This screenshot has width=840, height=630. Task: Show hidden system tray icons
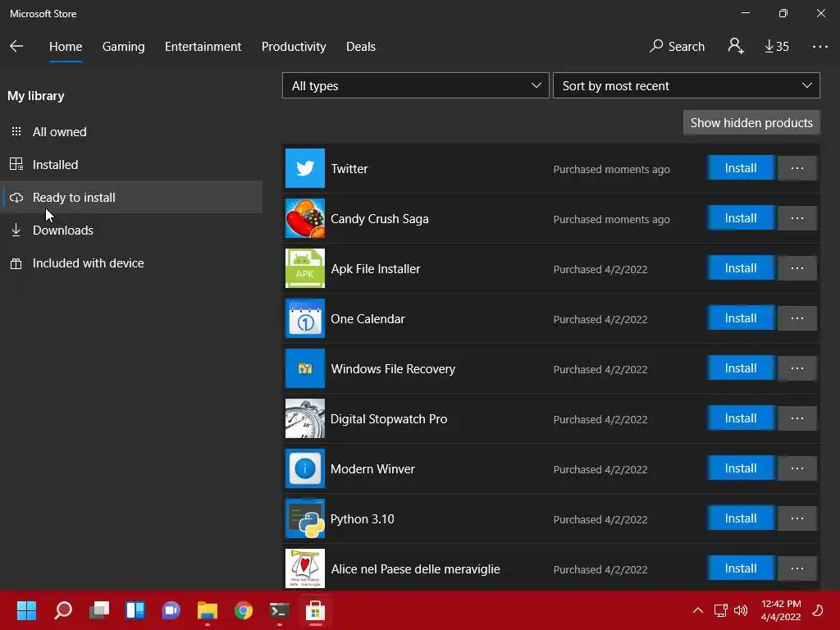[697, 610]
